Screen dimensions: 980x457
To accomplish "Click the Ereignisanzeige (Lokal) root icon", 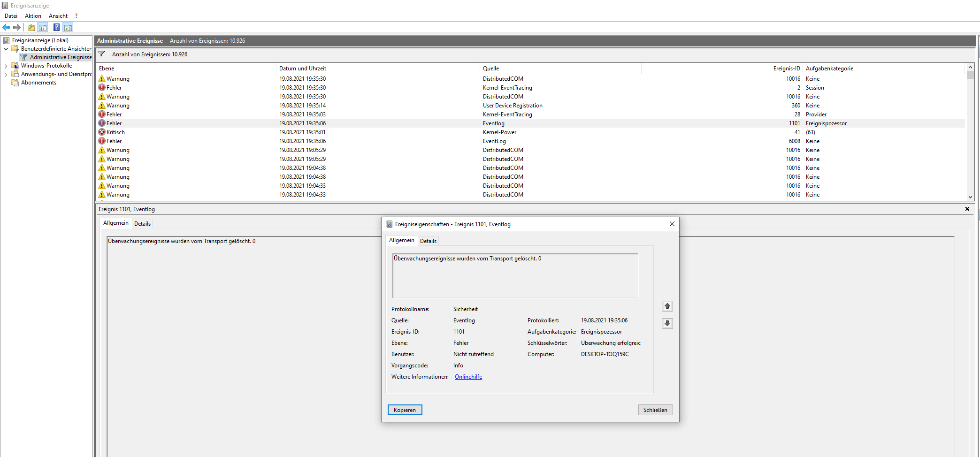I will tap(7, 40).
